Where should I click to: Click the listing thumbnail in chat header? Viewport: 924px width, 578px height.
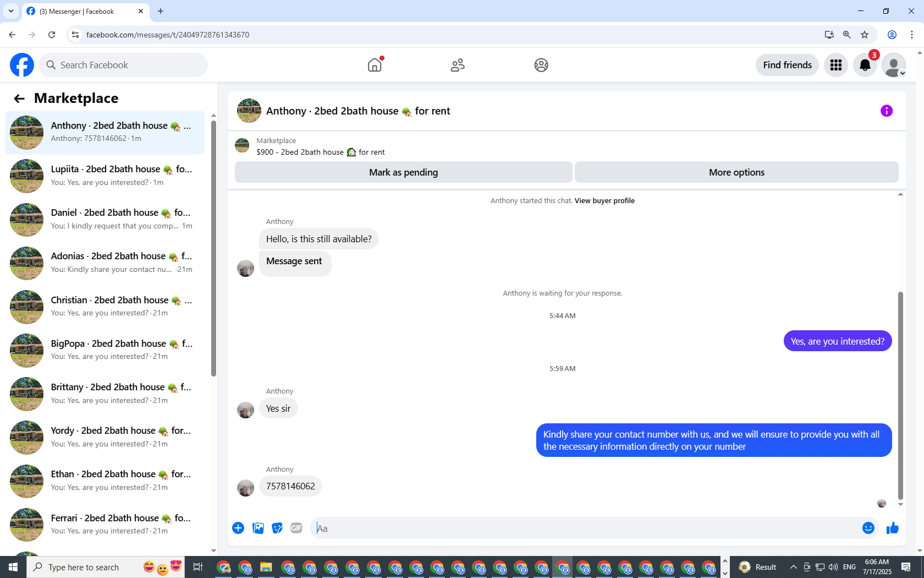[x=249, y=111]
